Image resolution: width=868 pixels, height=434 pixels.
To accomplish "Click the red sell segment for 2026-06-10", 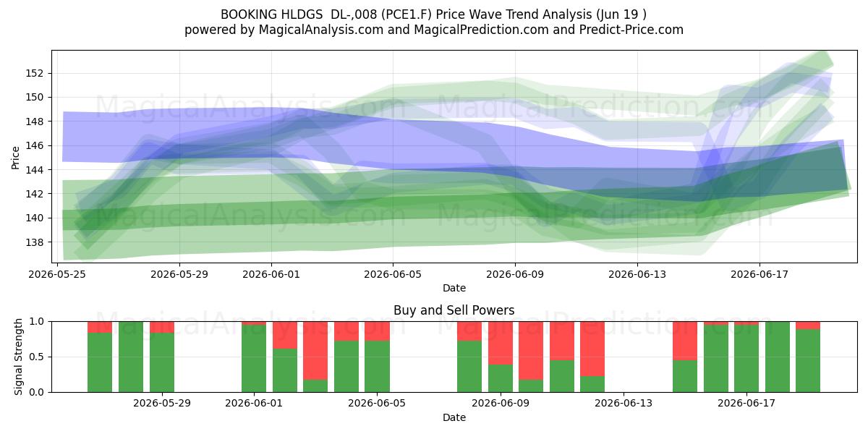I will (x=531, y=350).
